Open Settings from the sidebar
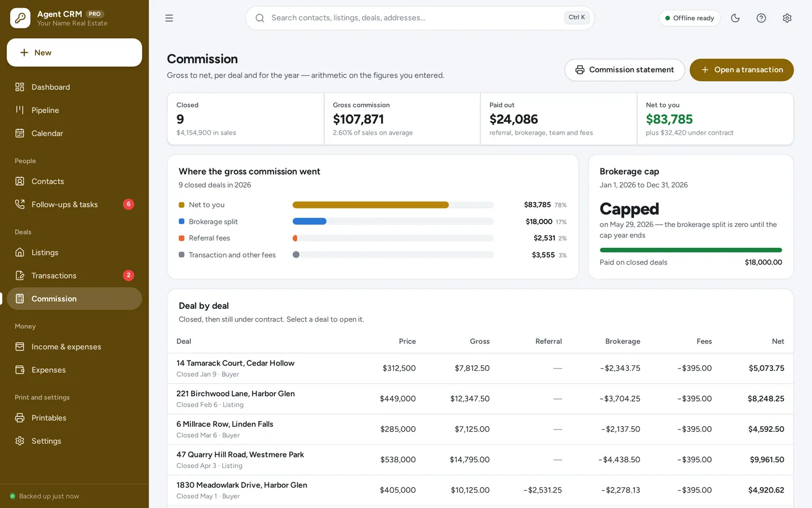This screenshot has height=508, width=812. [x=74, y=441]
